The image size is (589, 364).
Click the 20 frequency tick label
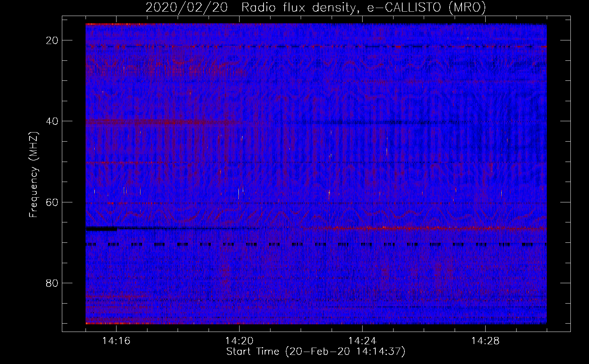(52, 40)
